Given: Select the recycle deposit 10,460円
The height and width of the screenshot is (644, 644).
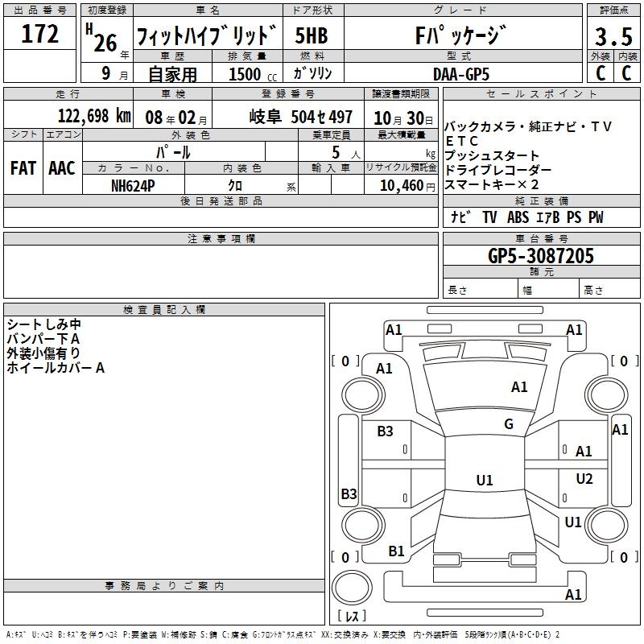Looking at the screenshot, I should click(407, 186).
